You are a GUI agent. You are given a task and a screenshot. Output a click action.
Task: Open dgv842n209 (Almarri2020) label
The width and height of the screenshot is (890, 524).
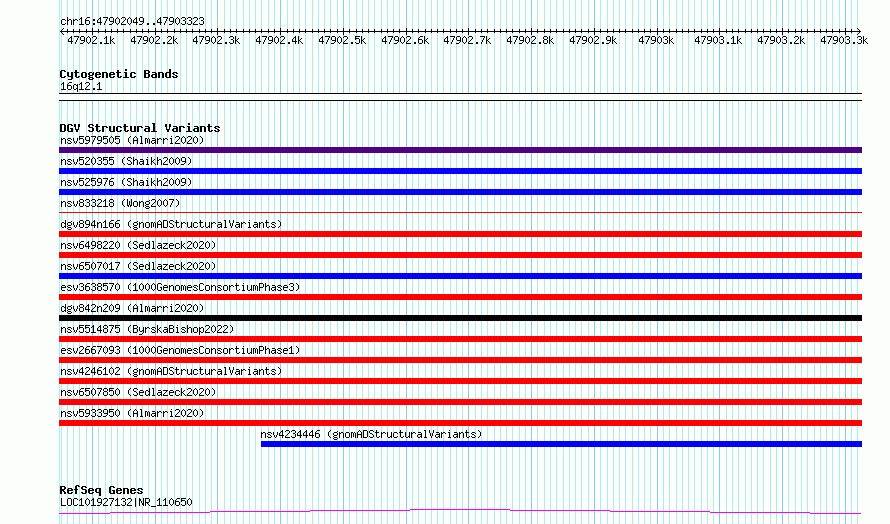click(132, 308)
